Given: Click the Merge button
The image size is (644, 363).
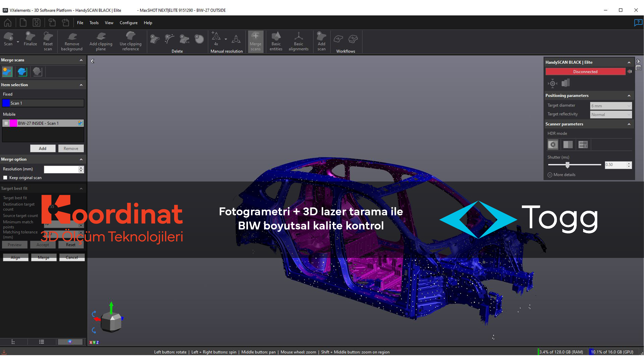Looking at the screenshot, I should 44,258.
